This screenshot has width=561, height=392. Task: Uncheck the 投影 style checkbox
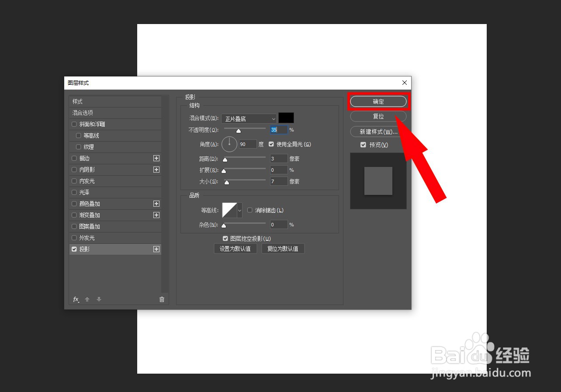point(74,249)
